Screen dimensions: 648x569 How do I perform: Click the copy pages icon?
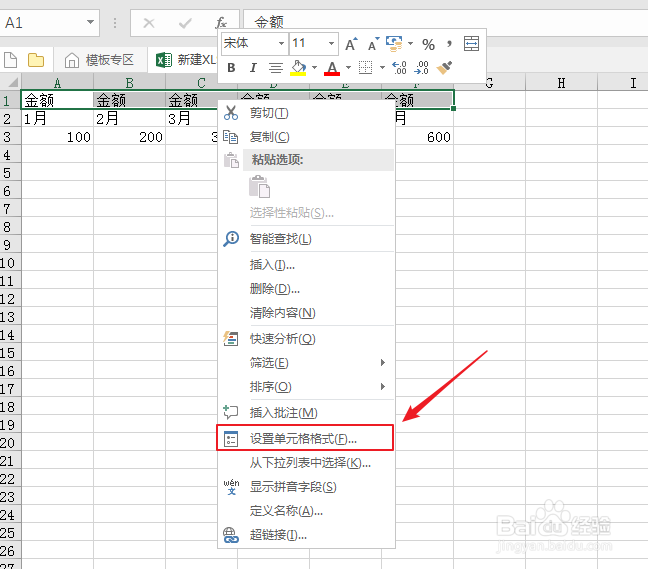[231, 137]
